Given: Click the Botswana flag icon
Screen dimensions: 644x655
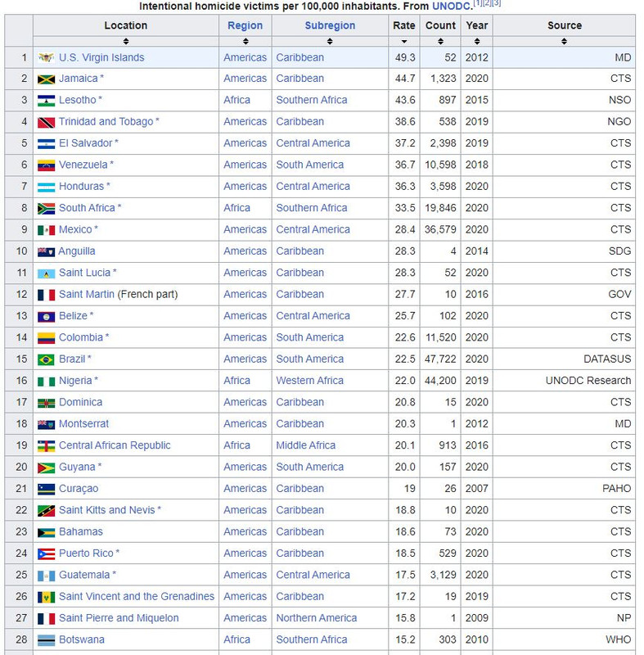Looking at the screenshot, I should point(46,640).
